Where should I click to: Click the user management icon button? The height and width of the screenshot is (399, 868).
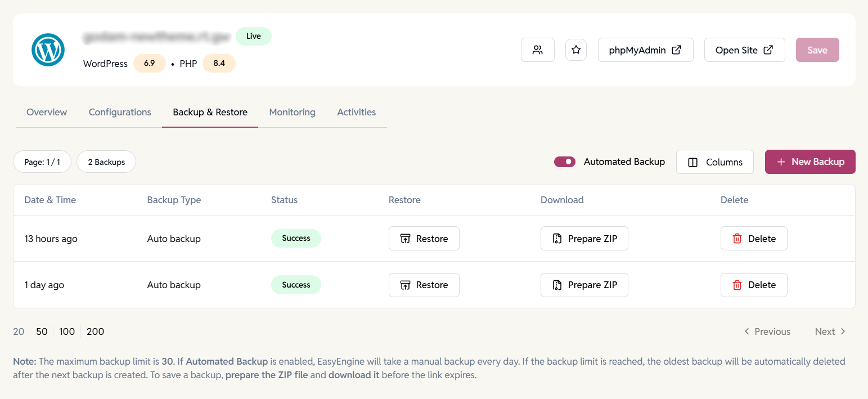(537, 50)
